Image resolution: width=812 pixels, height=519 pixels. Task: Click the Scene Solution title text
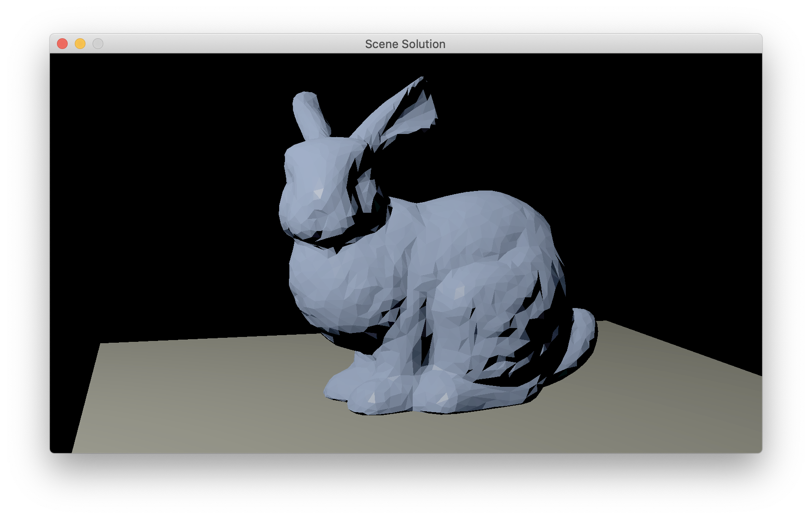pyautogui.click(x=405, y=44)
